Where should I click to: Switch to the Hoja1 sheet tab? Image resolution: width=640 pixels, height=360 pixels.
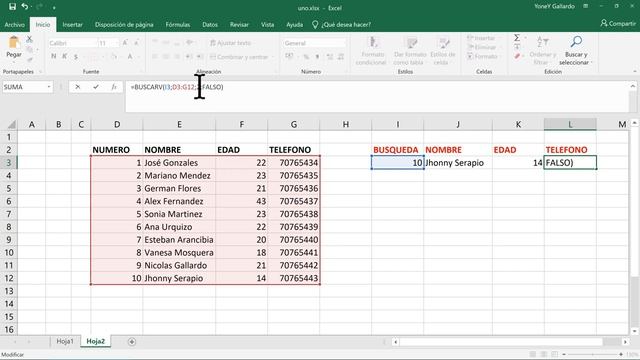65,341
